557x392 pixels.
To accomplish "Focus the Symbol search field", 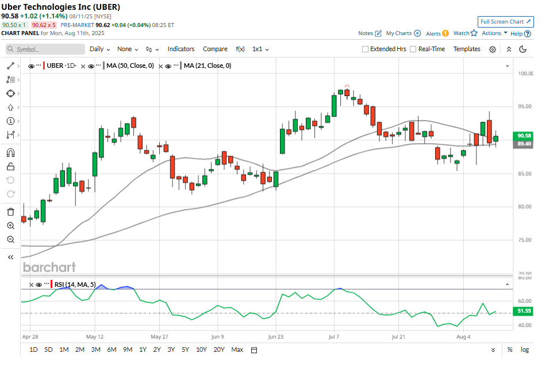I will (45, 49).
